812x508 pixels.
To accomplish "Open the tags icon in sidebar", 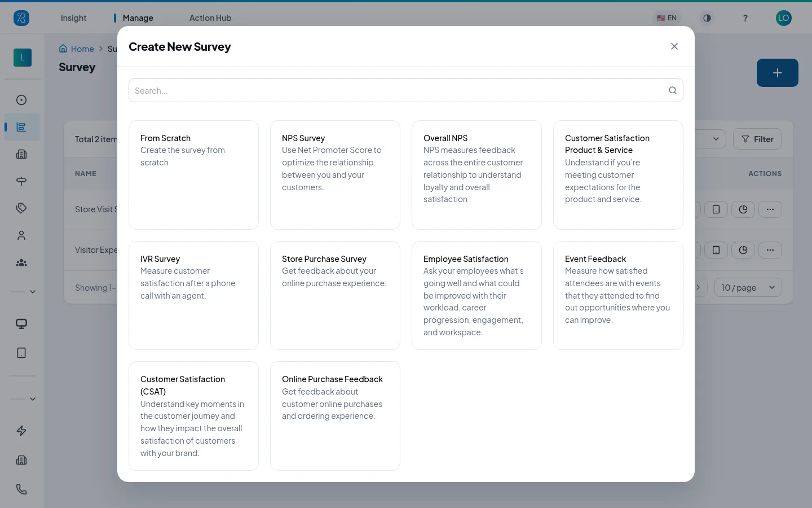I will [21, 208].
